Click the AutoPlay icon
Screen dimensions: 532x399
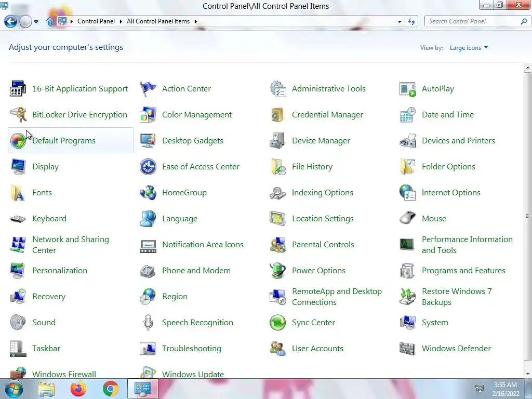click(x=407, y=89)
